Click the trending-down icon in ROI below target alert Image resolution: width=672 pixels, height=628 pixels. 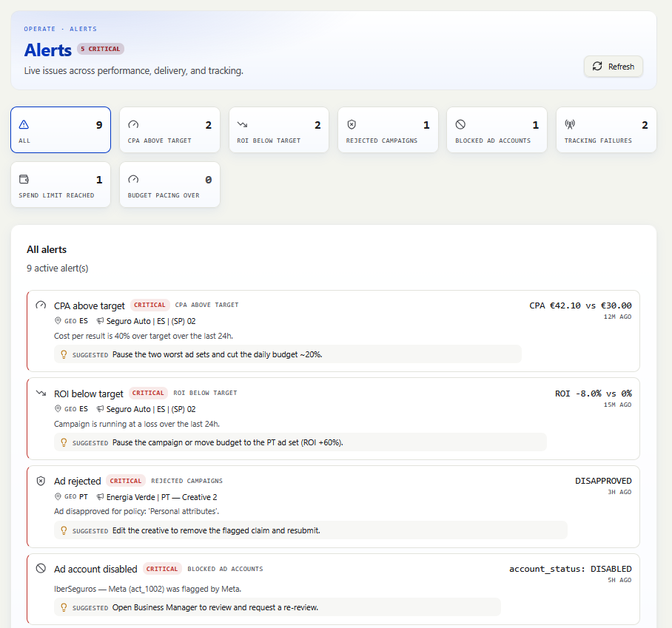coord(41,393)
